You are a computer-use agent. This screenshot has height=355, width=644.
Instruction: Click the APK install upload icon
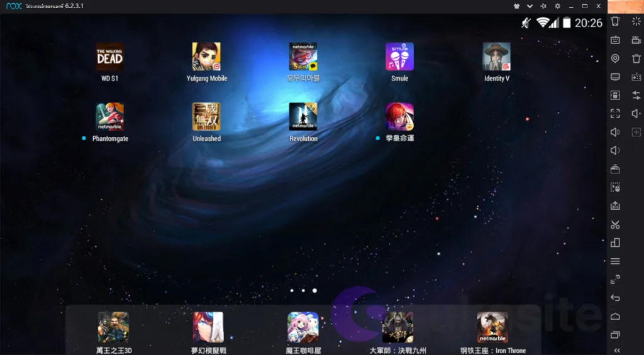click(x=615, y=205)
